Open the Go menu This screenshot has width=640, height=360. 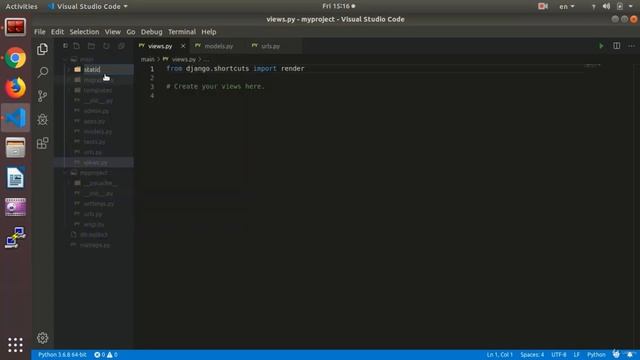coord(131,32)
